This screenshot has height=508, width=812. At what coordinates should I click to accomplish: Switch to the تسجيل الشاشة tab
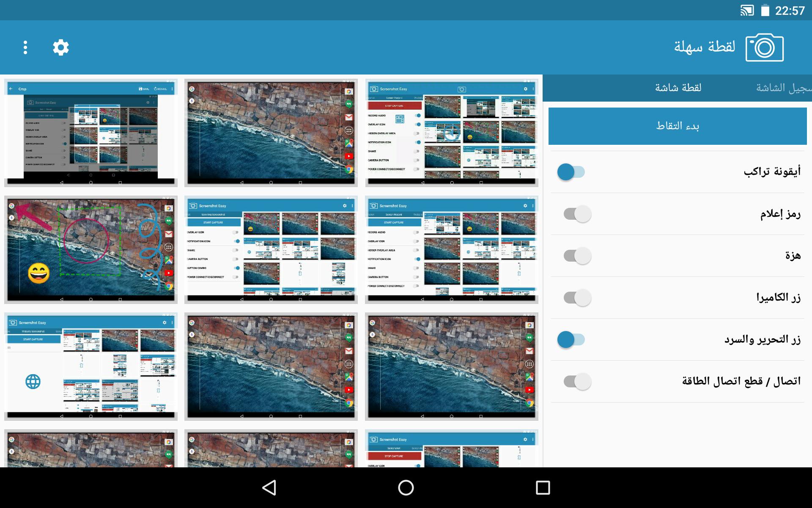point(784,88)
